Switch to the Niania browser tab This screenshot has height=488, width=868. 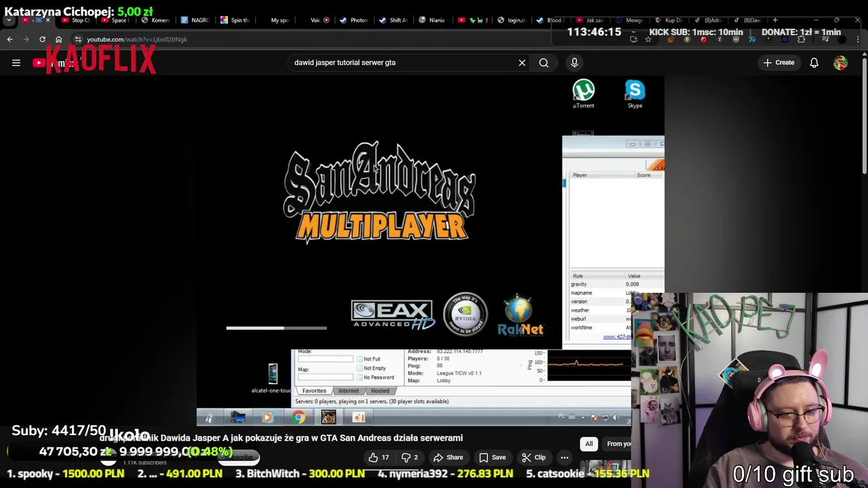432,20
